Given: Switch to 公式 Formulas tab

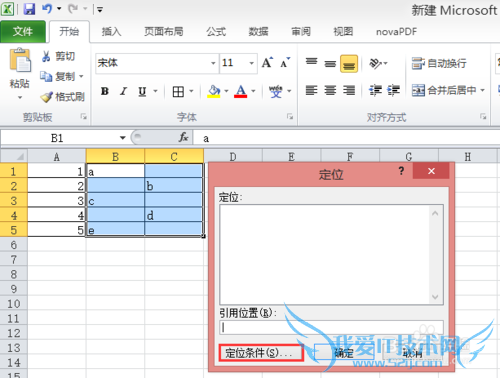Looking at the screenshot, I should [216, 32].
